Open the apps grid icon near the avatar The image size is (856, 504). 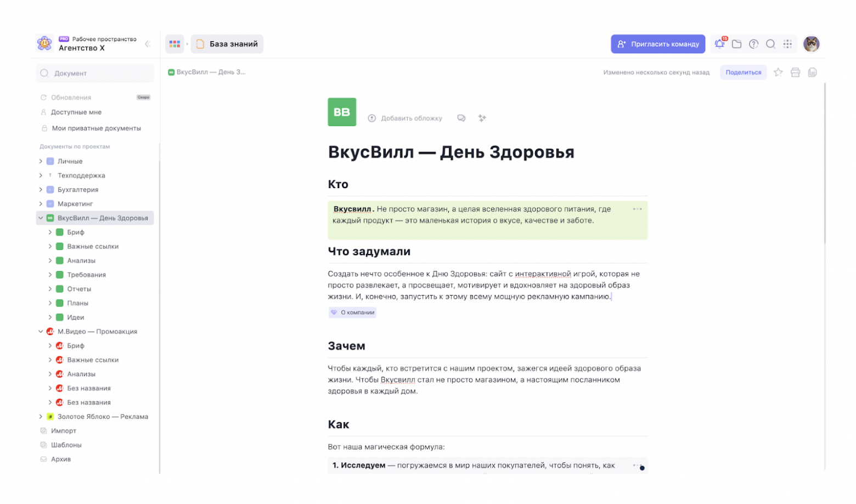[x=788, y=44]
